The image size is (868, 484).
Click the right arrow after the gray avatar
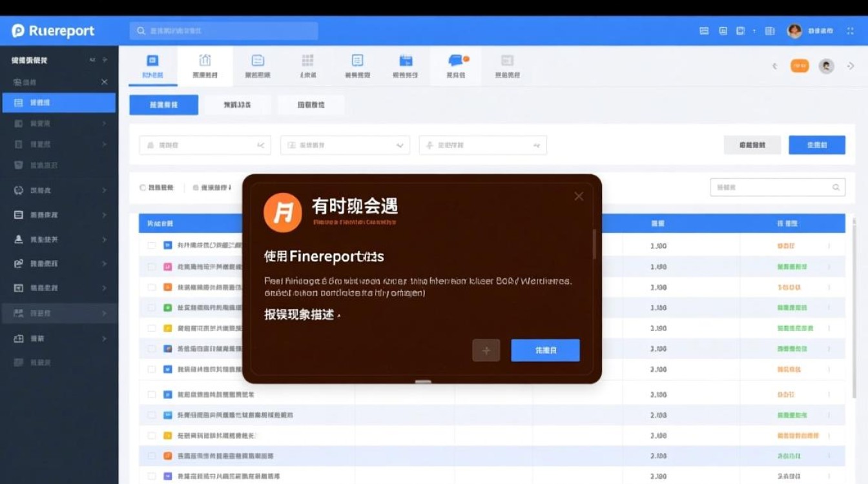851,66
